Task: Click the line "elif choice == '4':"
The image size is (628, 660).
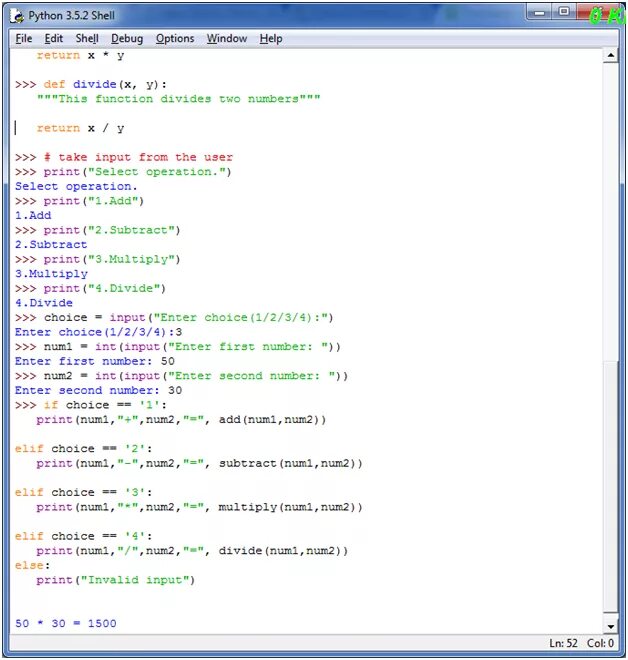Action: click(83, 536)
